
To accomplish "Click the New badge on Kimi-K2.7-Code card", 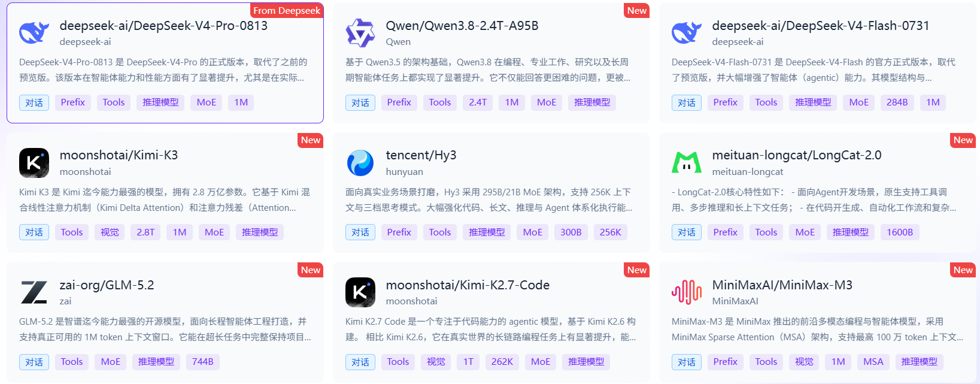I will pos(637,270).
